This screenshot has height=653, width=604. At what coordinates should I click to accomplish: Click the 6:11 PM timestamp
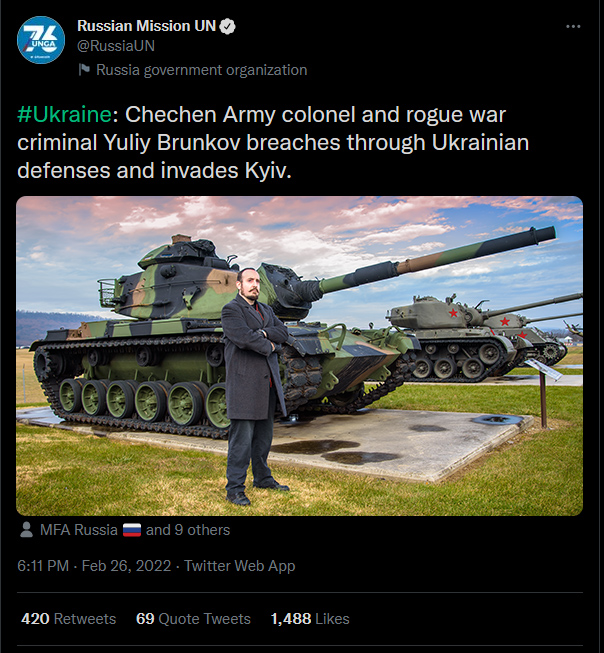coord(43,566)
